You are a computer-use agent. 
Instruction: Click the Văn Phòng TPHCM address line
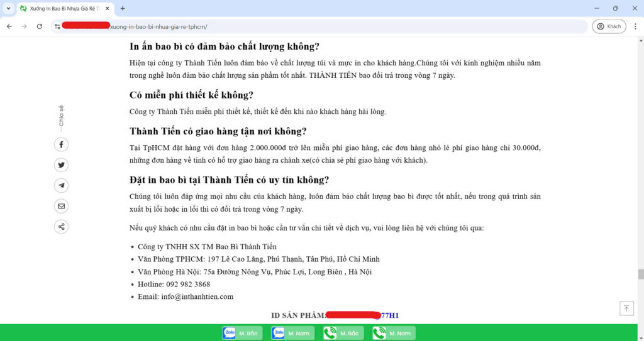coord(258,259)
